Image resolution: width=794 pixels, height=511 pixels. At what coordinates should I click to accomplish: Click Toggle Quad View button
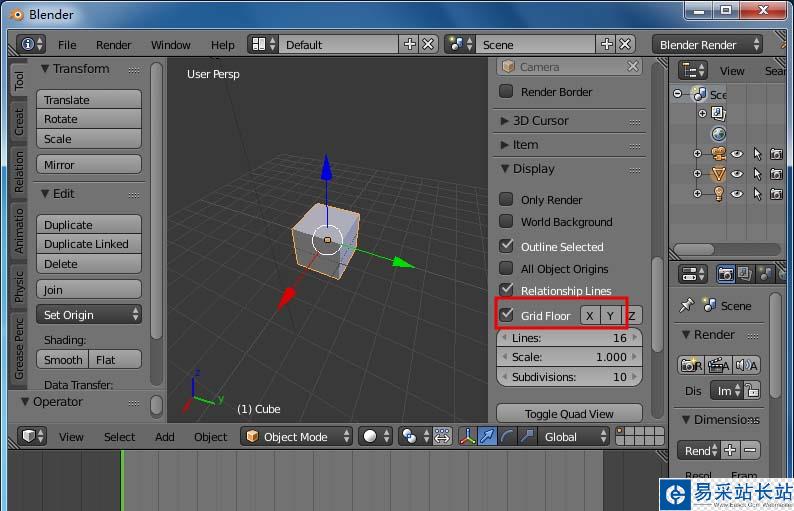tap(569, 413)
